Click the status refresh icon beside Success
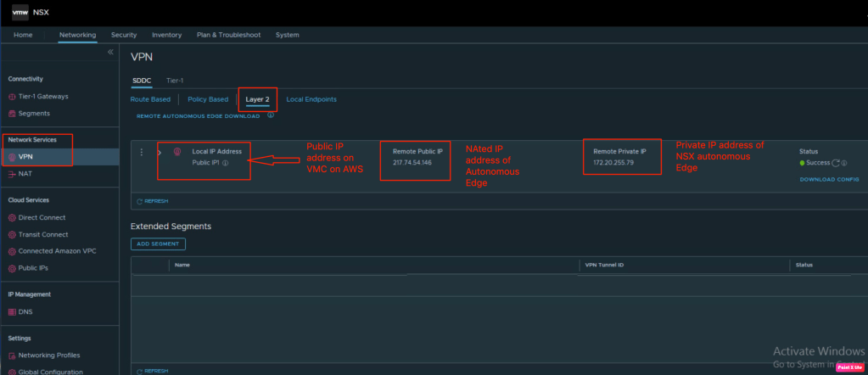 pyautogui.click(x=836, y=163)
